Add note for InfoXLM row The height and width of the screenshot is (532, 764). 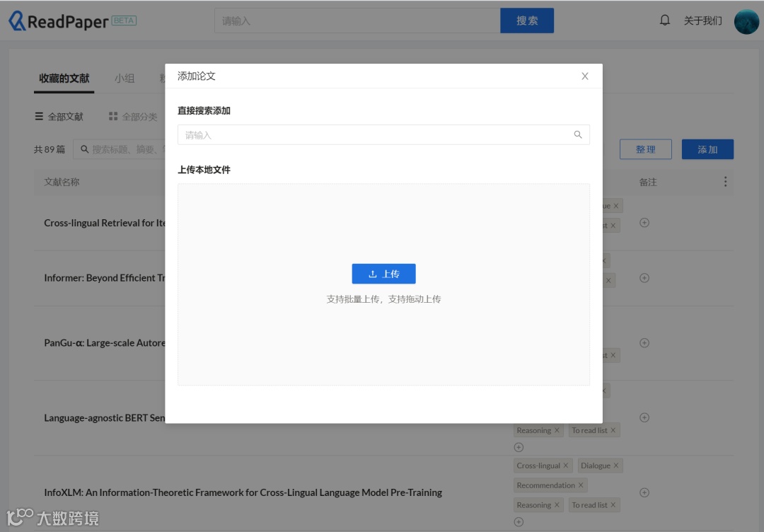[x=644, y=492]
